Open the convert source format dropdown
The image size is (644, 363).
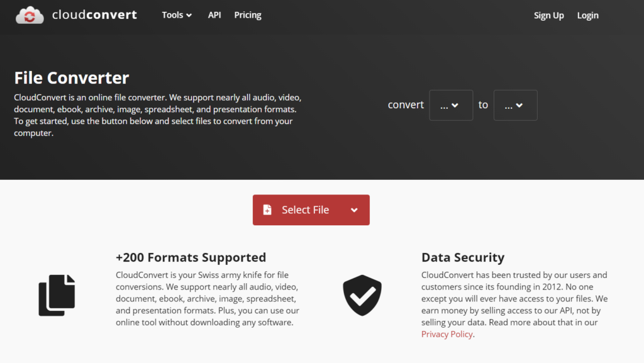click(451, 105)
